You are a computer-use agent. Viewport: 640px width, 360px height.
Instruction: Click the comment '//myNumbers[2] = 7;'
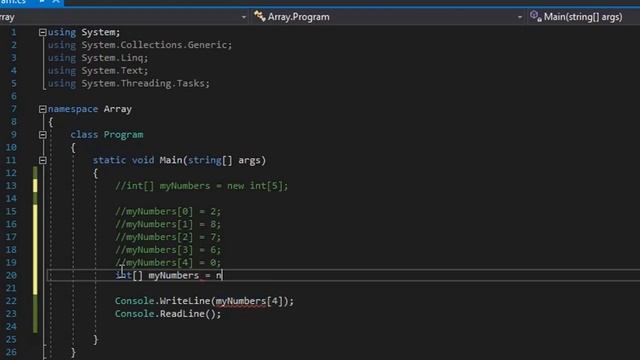click(168, 237)
